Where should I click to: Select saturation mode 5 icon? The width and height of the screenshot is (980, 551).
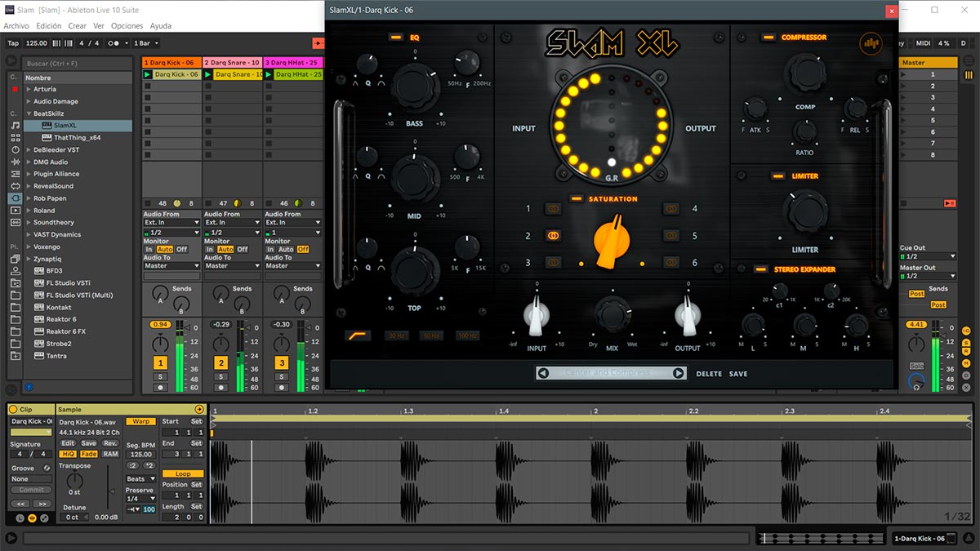(x=671, y=236)
